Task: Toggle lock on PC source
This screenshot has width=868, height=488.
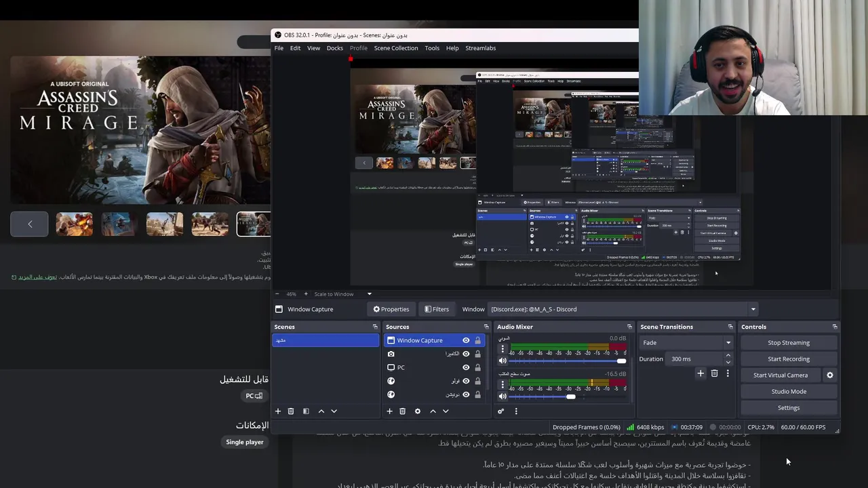Action: tap(477, 367)
